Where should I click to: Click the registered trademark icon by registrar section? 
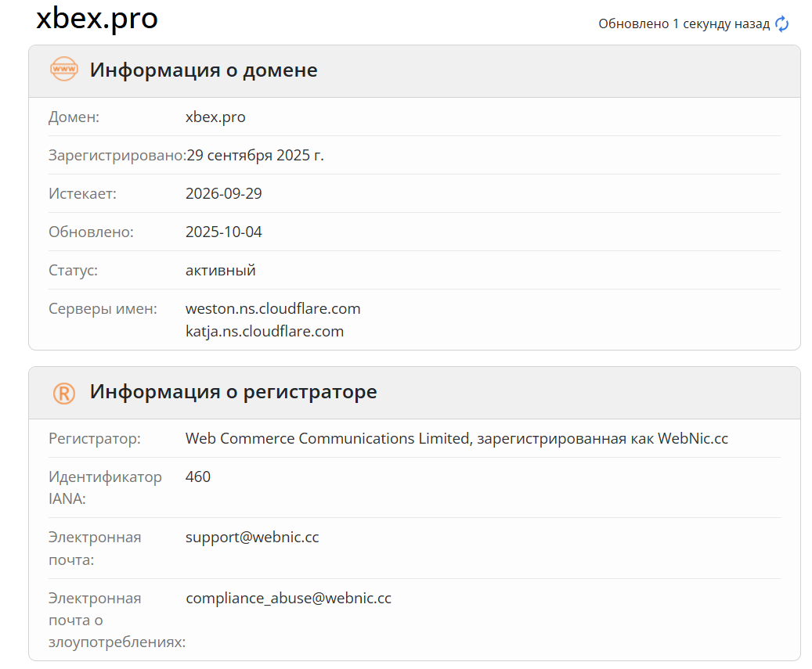(x=64, y=392)
